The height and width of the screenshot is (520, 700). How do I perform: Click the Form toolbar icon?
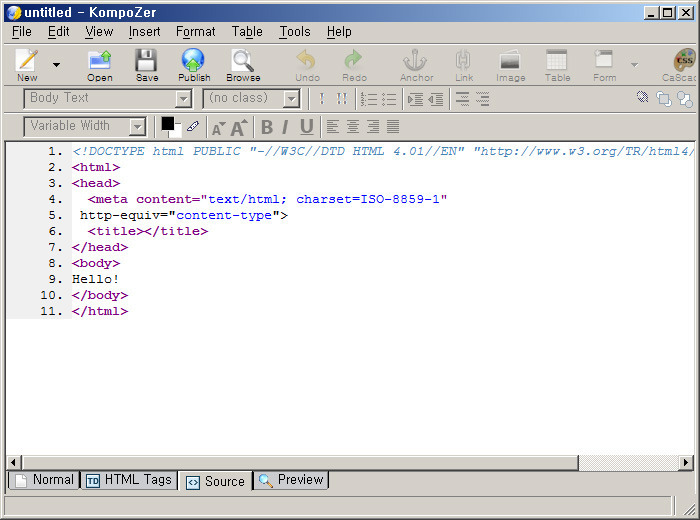click(604, 59)
